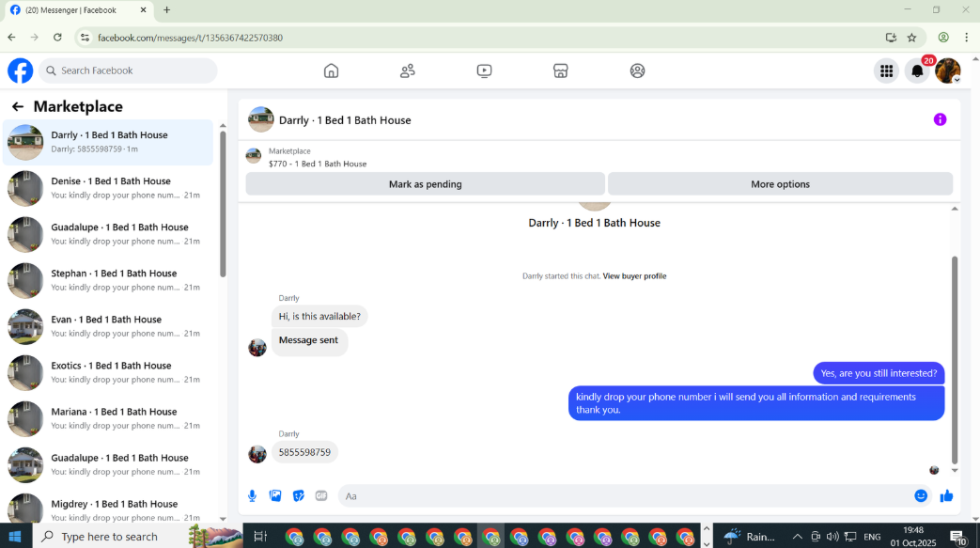The image size is (980, 548).
Task: Open Stephan 1 Bed 1 Bath House chat
Action: pyautogui.click(x=108, y=280)
